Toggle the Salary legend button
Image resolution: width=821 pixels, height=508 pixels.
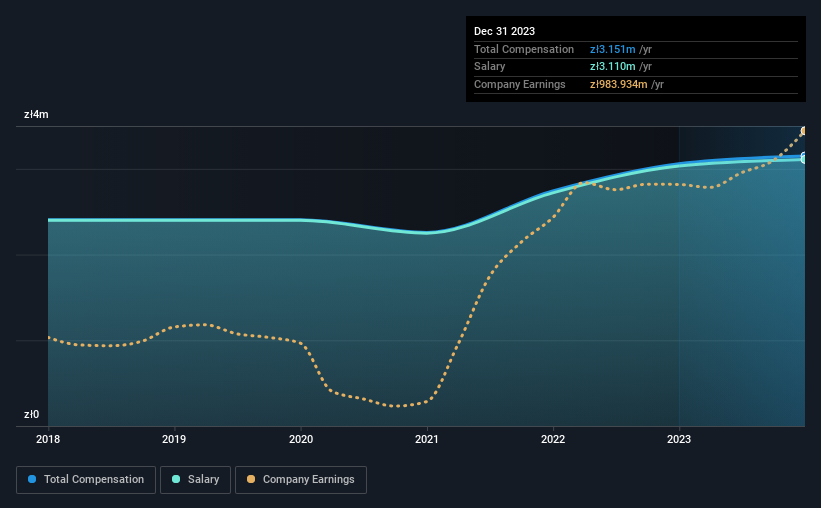click(195, 480)
